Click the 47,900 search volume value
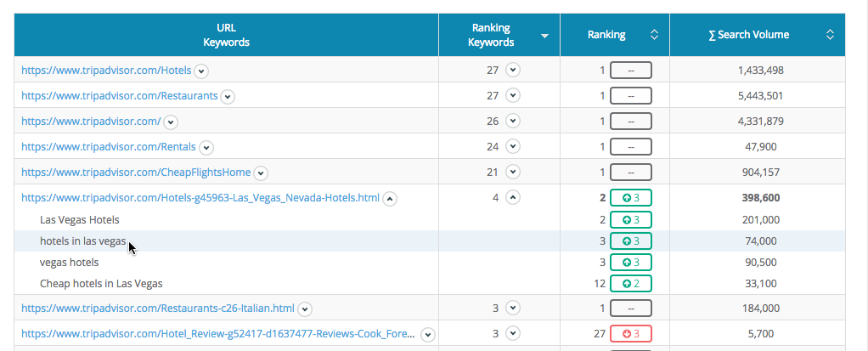This screenshot has height=351, width=868. tap(761, 147)
